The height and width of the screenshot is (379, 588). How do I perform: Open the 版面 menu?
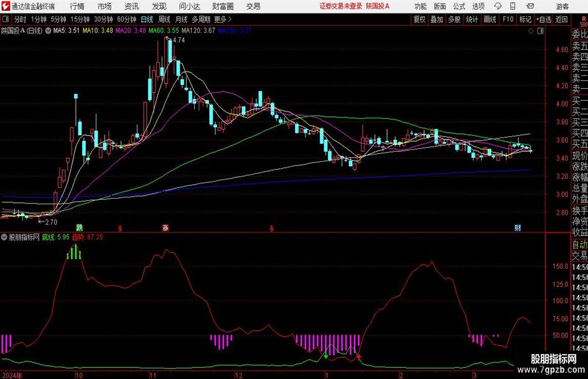point(439,6)
